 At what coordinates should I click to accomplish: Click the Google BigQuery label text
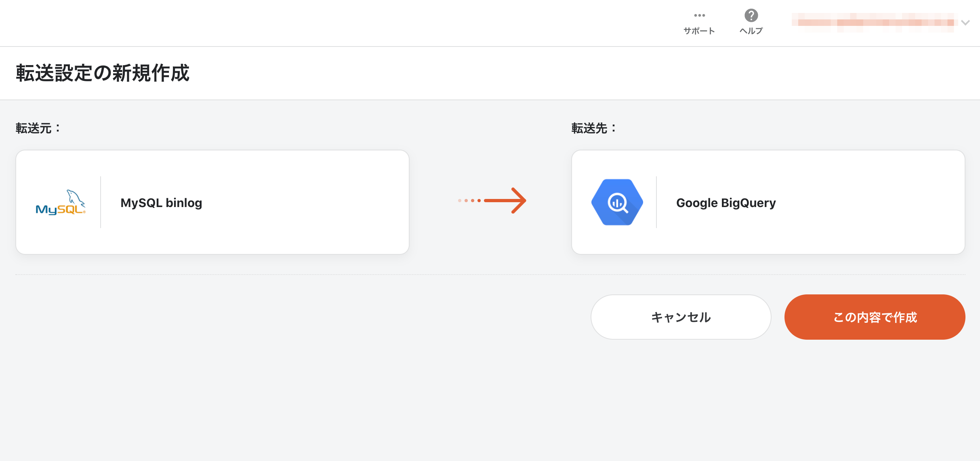pos(726,203)
